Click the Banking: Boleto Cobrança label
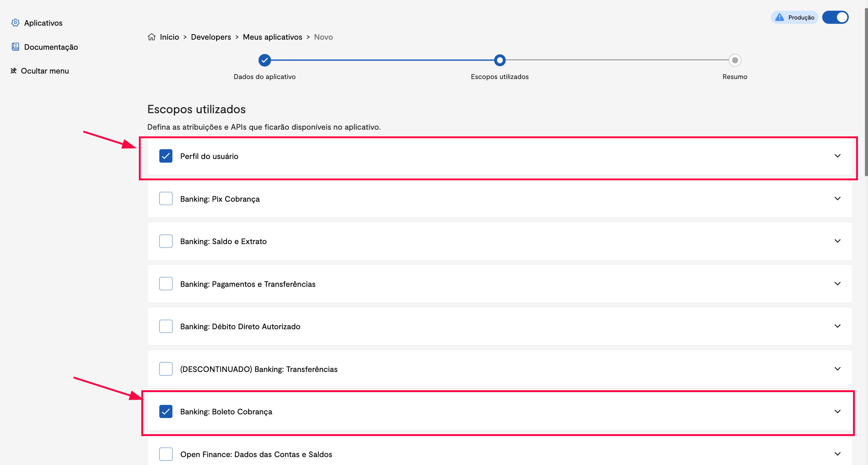This screenshot has height=465, width=868. pyautogui.click(x=226, y=412)
